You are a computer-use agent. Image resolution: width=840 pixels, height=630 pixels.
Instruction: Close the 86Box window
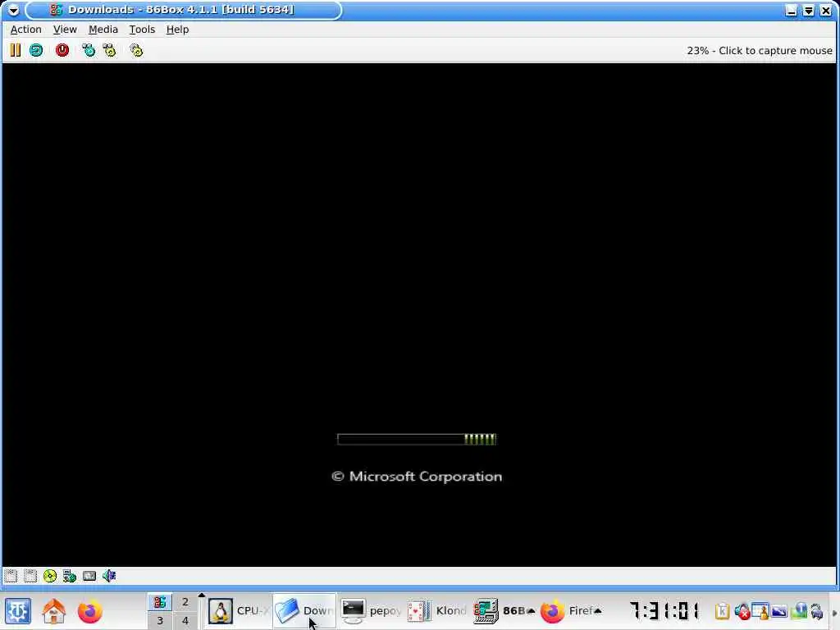coord(826,10)
